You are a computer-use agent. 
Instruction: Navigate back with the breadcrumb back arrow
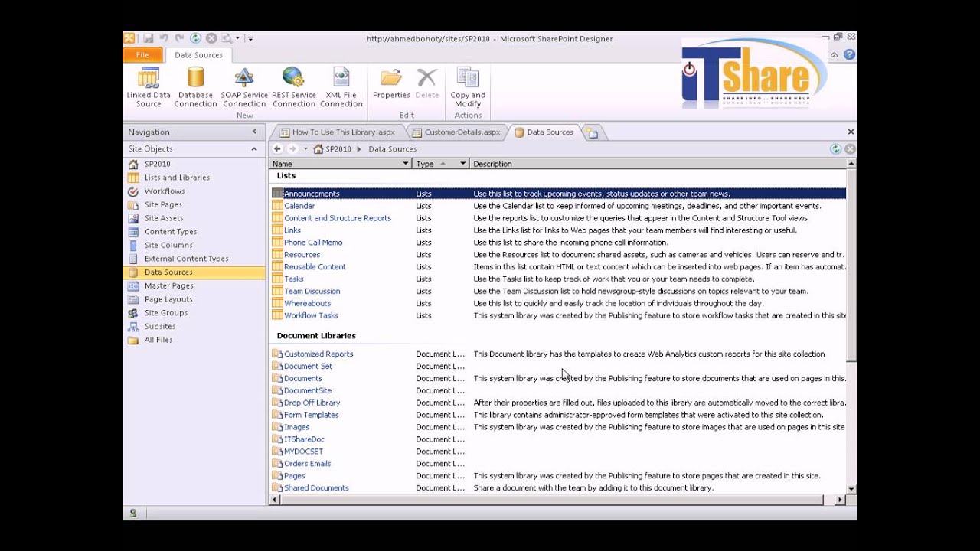pos(278,149)
